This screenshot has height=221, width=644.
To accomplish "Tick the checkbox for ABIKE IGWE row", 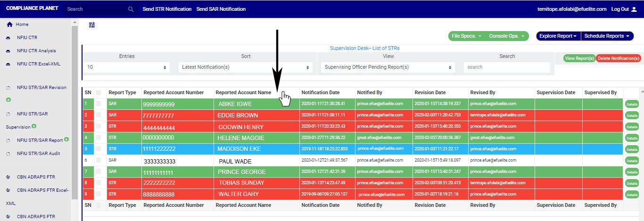I will [x=99, y=104].
